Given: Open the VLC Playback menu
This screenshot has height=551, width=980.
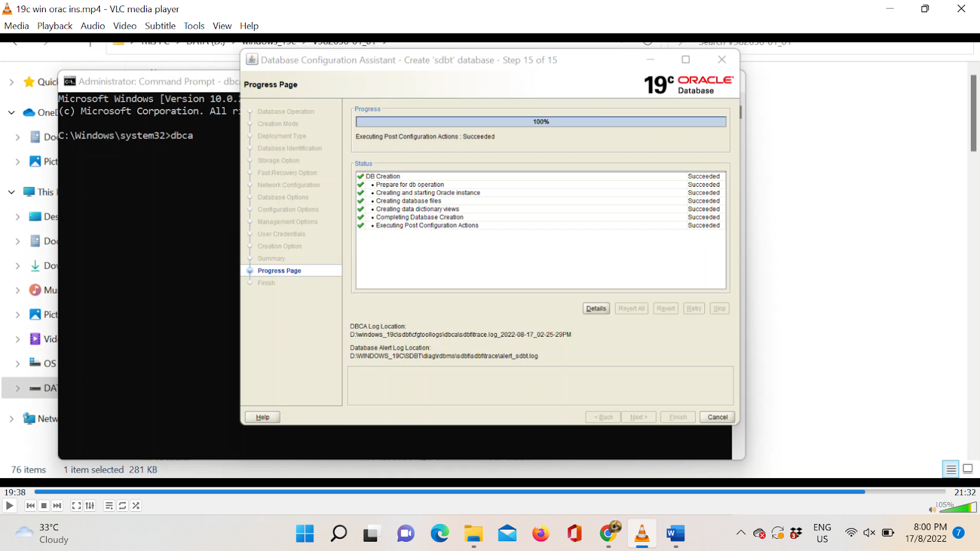Looking at the screenshot, I should click(55, 26).
